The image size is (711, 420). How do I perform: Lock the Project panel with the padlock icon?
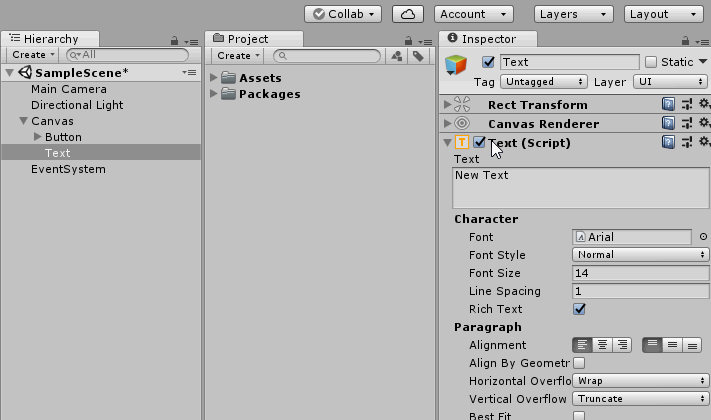click(409, 41)
